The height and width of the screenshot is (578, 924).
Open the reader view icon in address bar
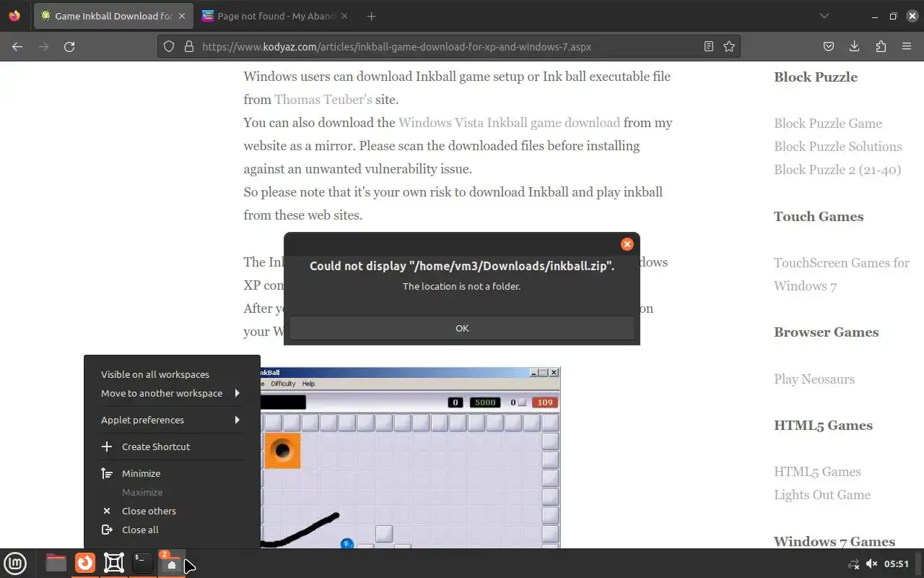tap(709, 46)
